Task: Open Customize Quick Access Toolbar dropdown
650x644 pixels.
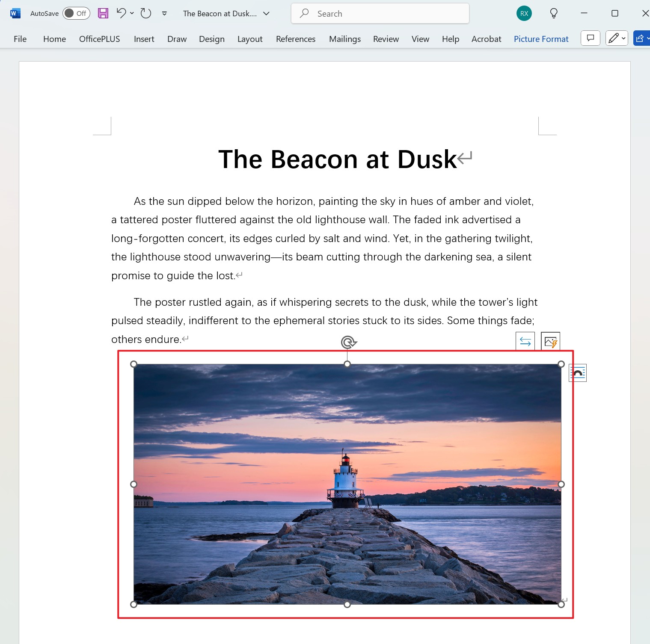Action: point(164,13)
